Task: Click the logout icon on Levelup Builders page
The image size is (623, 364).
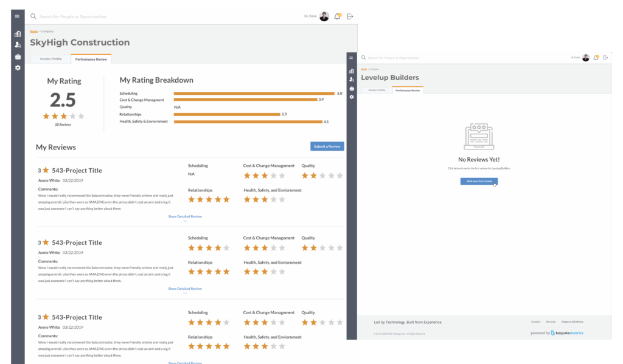Action: tap(605, 58)
